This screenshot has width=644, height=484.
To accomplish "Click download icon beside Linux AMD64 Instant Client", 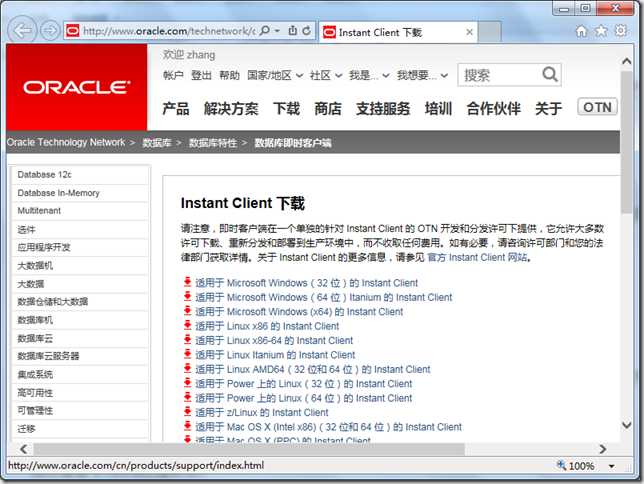I will (x=187, y=368).
